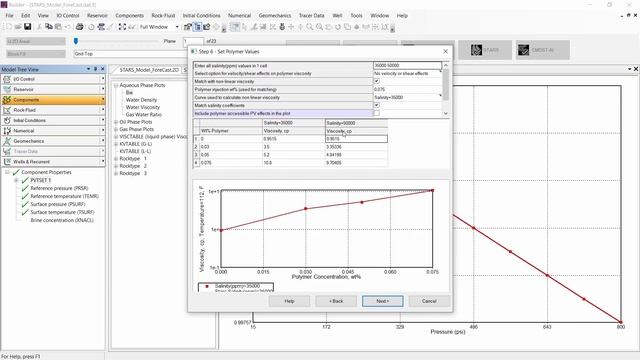Click the clock icon in toolbar
640x360 pixels.
pyautogui.click(x=91, y=27)
